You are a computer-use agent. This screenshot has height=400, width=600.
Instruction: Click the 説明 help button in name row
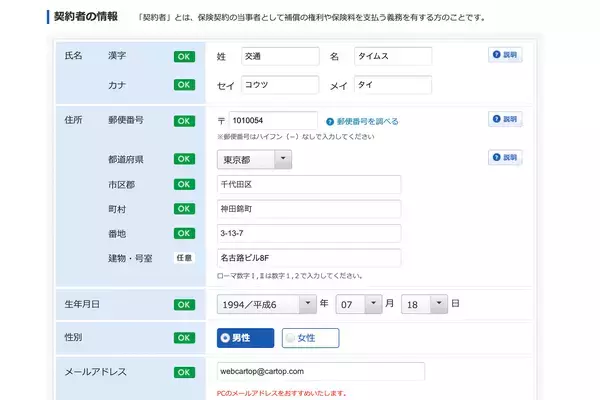click(x=505, y=55)
